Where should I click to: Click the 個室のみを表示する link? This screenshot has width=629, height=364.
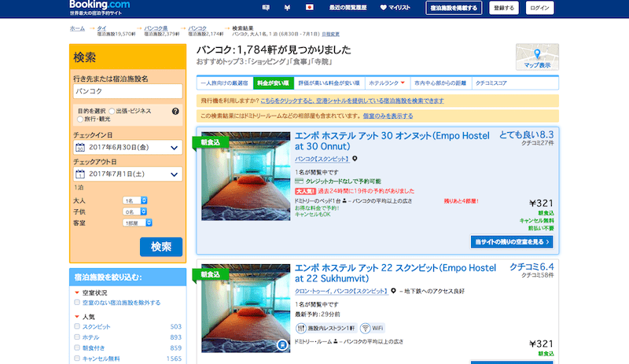(x=388, y=116)
